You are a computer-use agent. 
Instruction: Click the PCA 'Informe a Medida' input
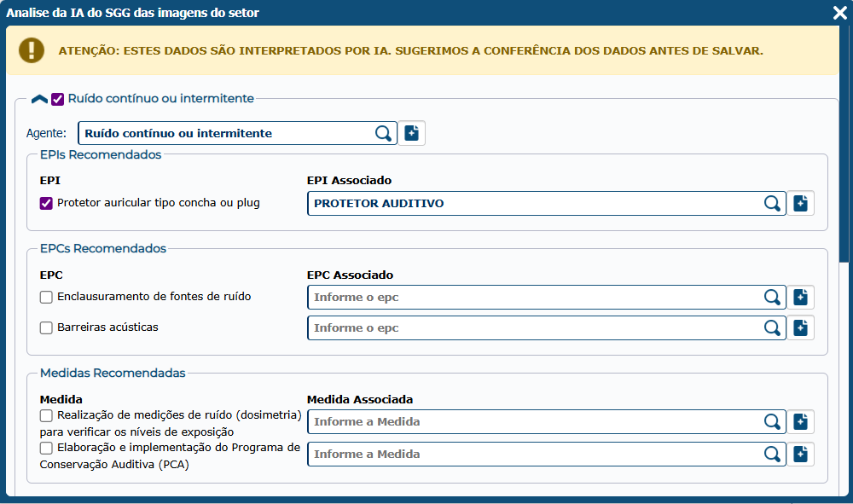(x=533, y=454)
